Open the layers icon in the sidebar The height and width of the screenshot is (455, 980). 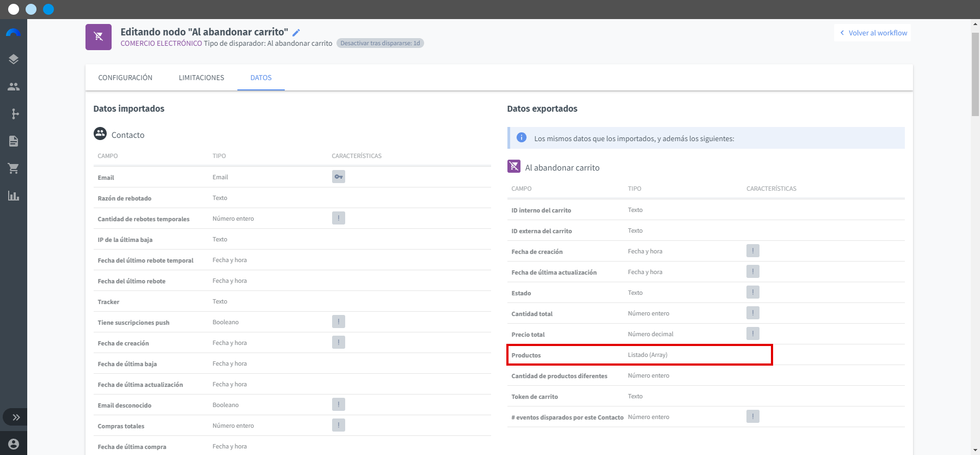[x=14, y=59]
